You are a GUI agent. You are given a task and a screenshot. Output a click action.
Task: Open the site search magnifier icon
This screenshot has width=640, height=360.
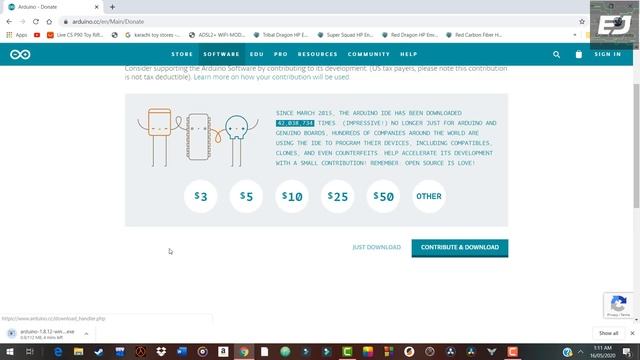pyautogui.click(x=556, y=54)
